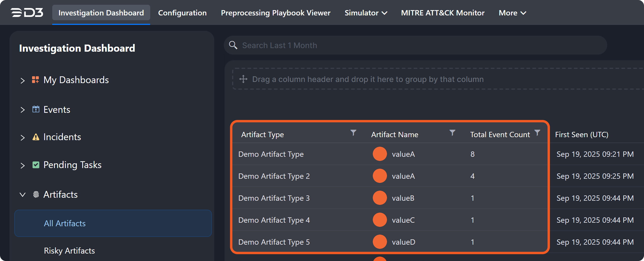Open MITRE ATT&CK Monitor tab
The height and width of the screenshot is (261, 644).
click(x=442, y=13)
